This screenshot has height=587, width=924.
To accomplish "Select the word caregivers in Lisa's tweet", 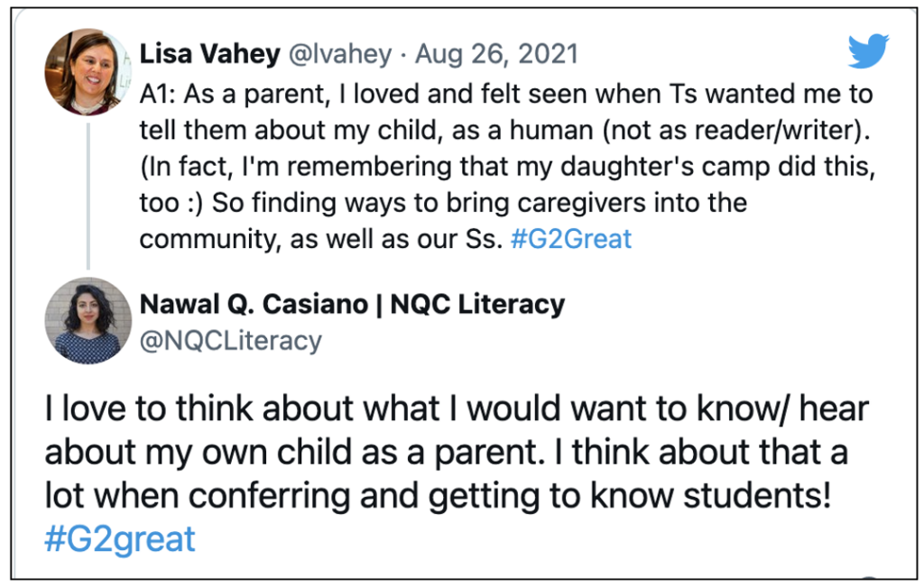I will pos(582,203).
